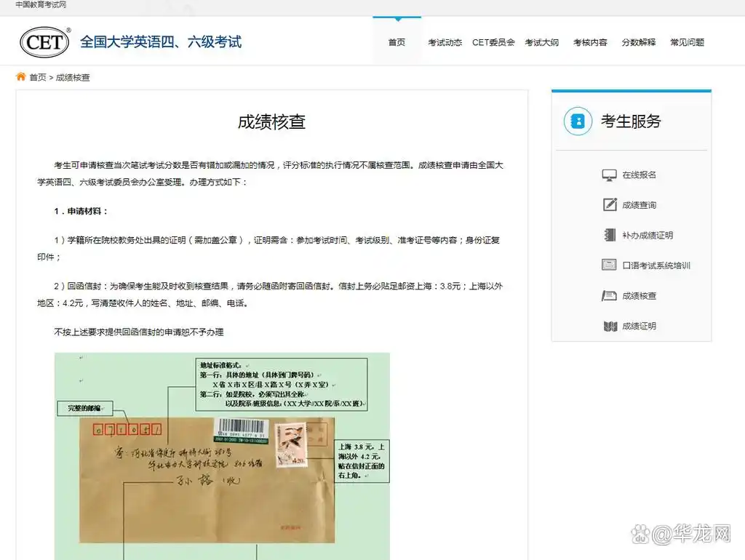Open the CET委员会 section
The width and height of the screenshot is (745, 560).
pos(493,42)
